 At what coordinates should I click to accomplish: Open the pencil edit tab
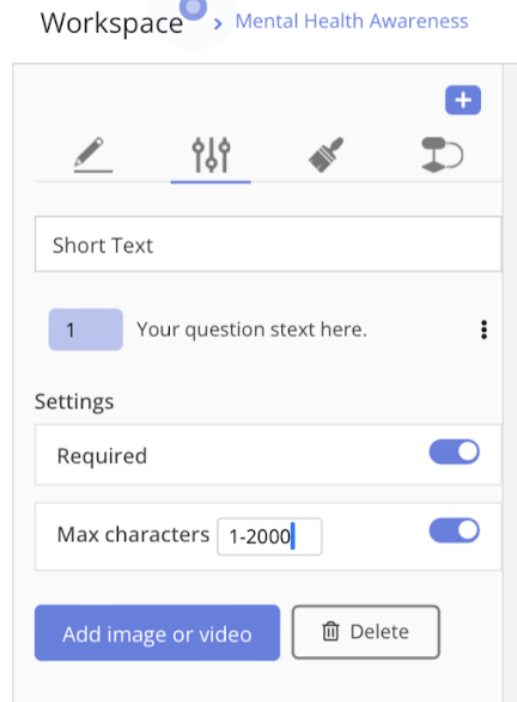[93, 155]
